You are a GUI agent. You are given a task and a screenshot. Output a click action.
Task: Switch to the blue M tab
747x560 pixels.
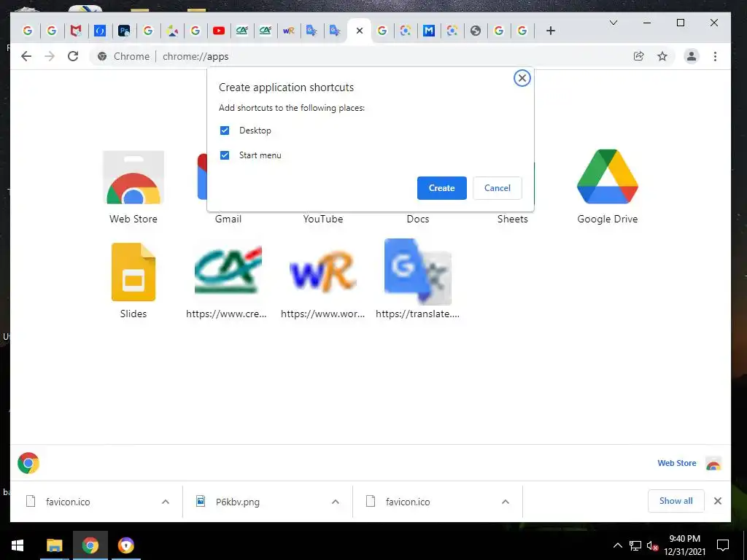429,31
